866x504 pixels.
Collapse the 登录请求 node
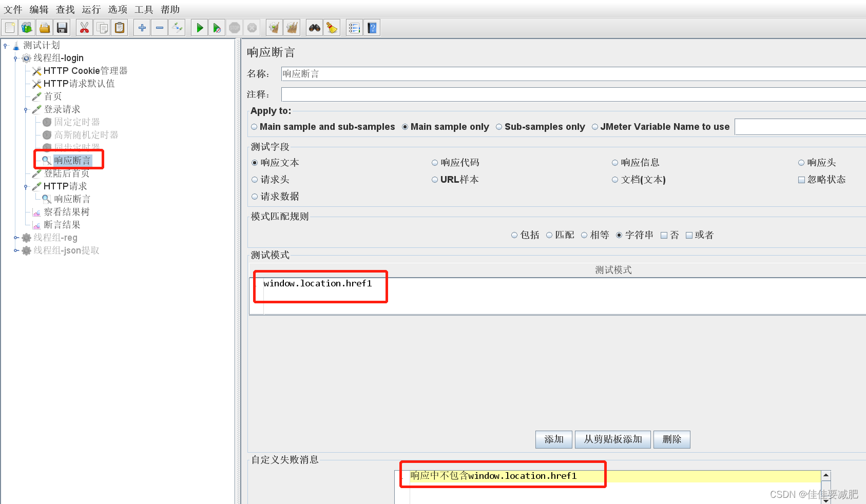[26, 110]
